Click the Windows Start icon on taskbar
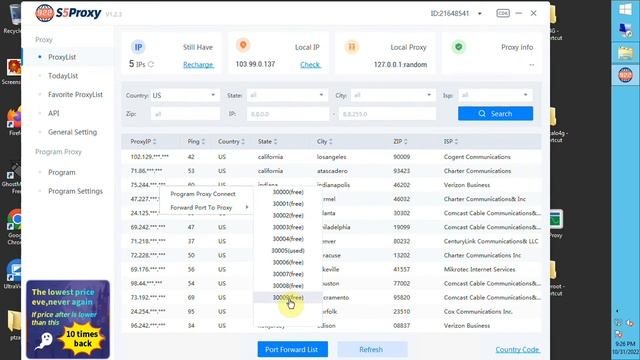 (x=625, y=9)
